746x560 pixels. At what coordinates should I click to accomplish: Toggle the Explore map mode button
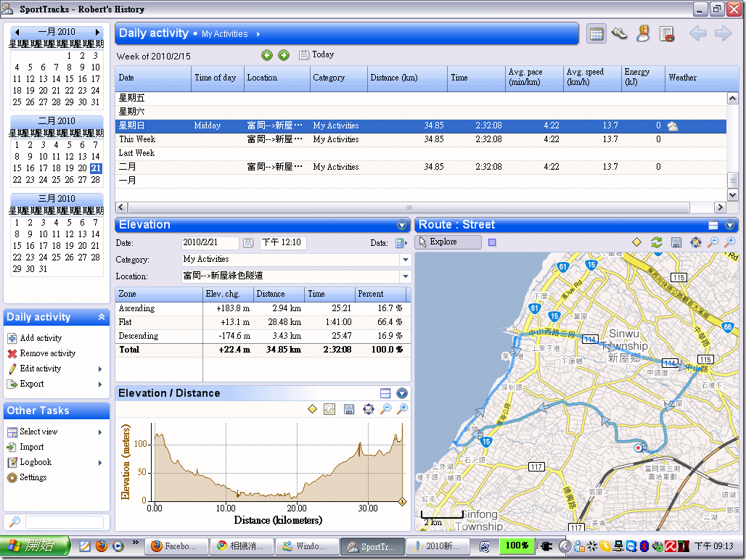448,242
